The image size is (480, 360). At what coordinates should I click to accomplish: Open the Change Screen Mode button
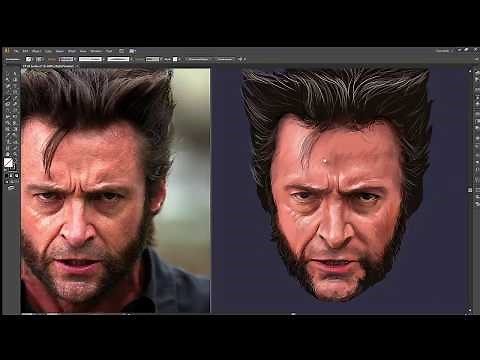pos(11,188)
